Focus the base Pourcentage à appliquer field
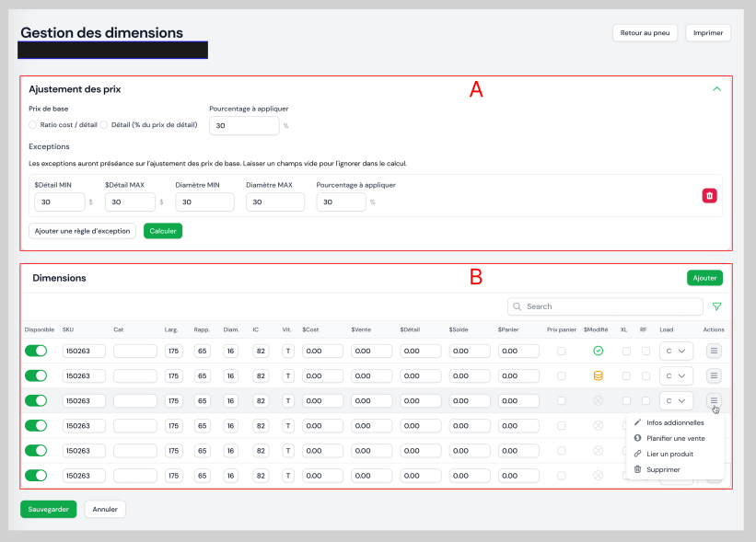The image size is (756, 542). pos(244,126)
